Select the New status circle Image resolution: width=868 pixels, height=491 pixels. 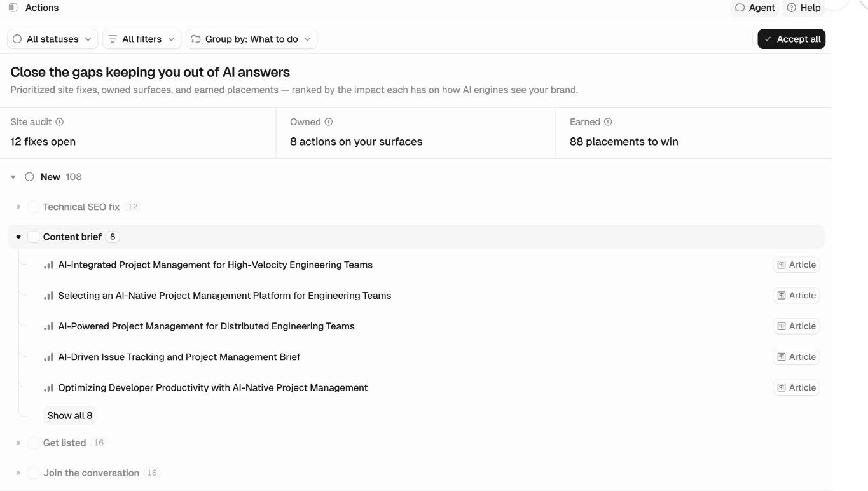point(29,177)
